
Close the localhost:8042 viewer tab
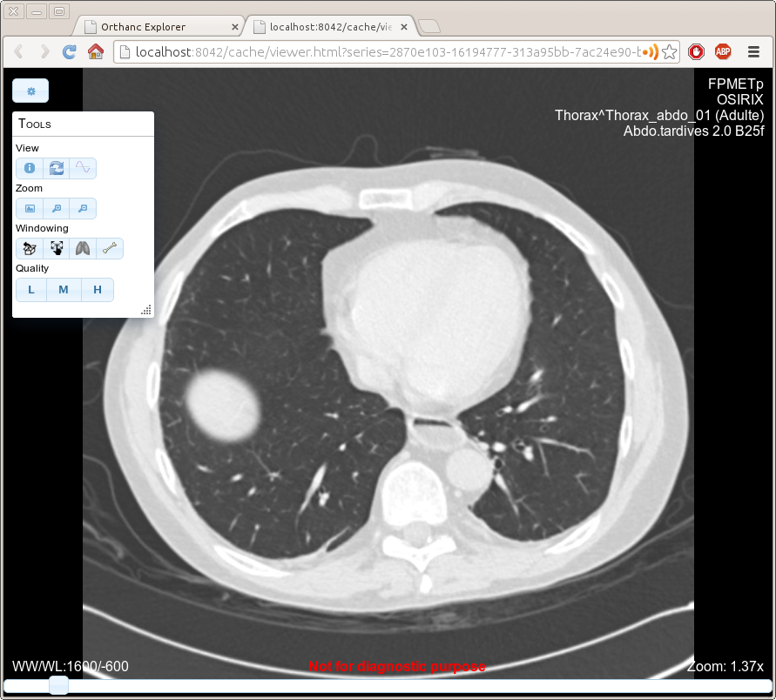point(404,27)
